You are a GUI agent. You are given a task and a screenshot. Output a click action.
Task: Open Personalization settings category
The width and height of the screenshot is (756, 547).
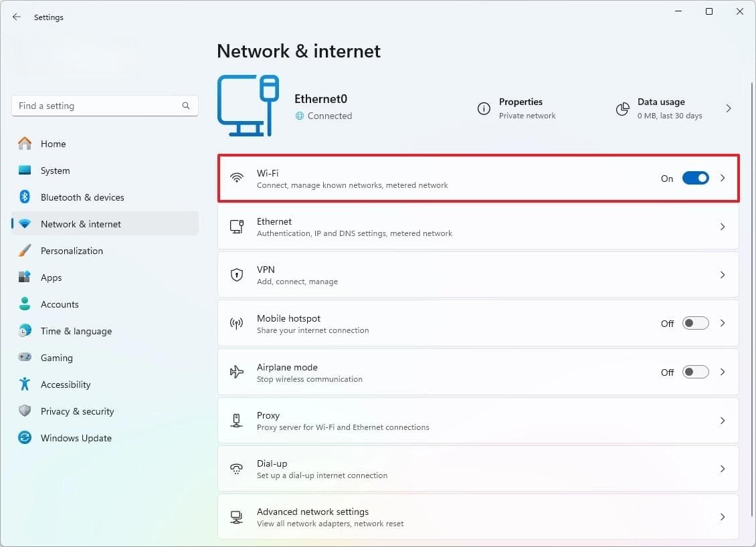point(105,250)
